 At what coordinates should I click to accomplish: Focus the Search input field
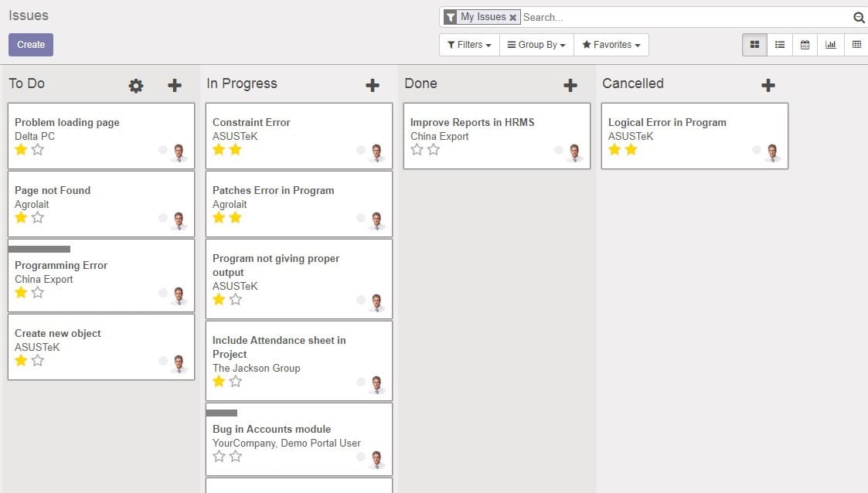point(686,17)
